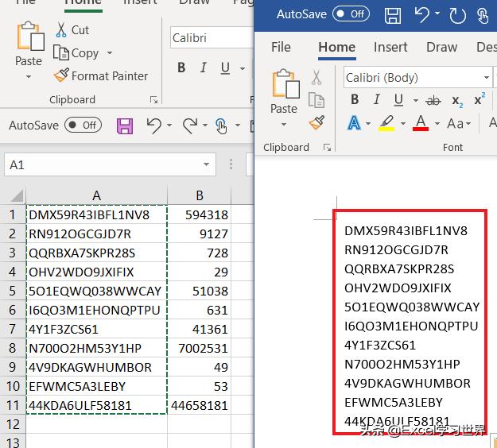Screen dimensions: 497x448
Task: Open the Calibri (Body) font dropdown in Word
Action: pos(487,78)
